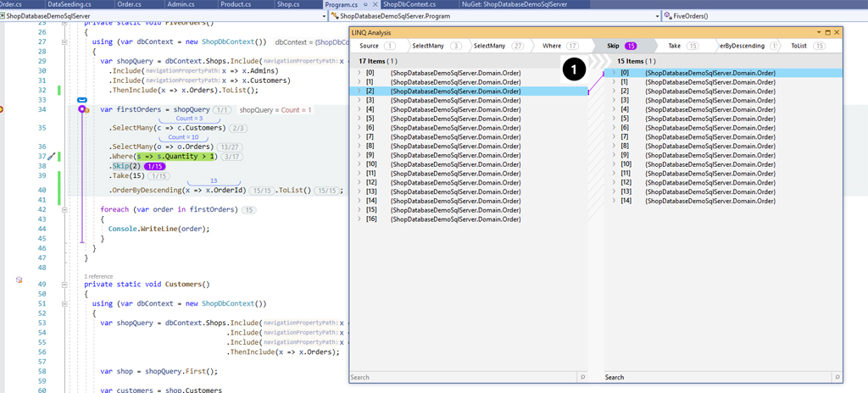Click the purple LINQ debug marker on line 34

[82, 110]
